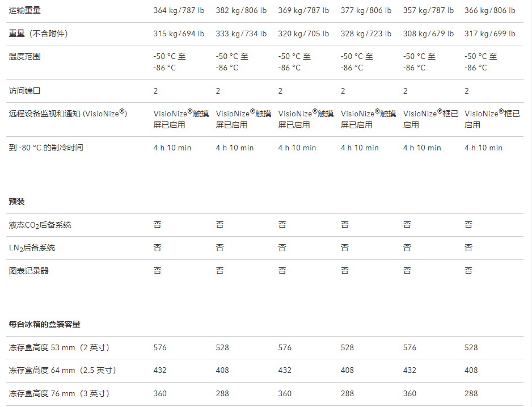Click the 382 kg/806 lb shipping weight cell

[x=241, y=10]
